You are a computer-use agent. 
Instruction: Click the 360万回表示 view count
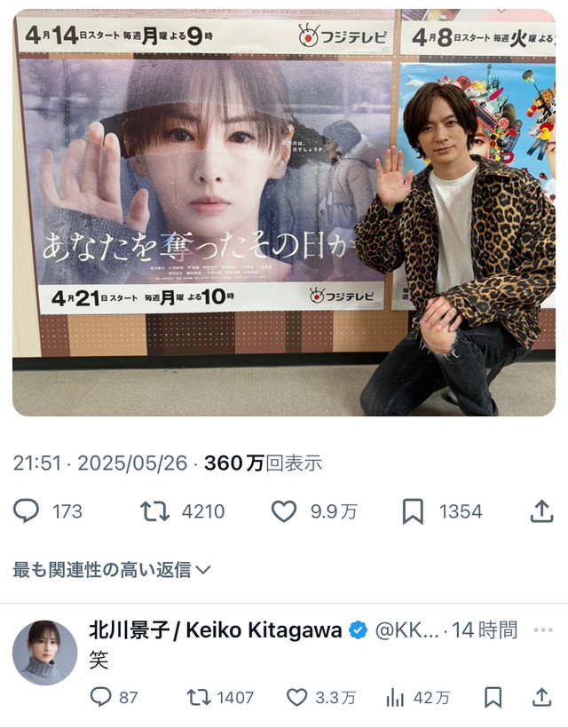263,463
